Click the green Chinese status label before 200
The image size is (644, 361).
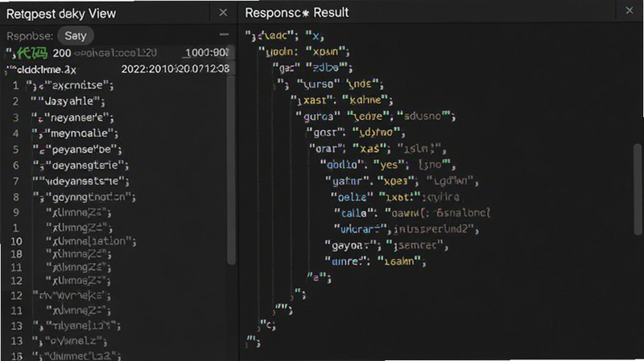(32, 53)
